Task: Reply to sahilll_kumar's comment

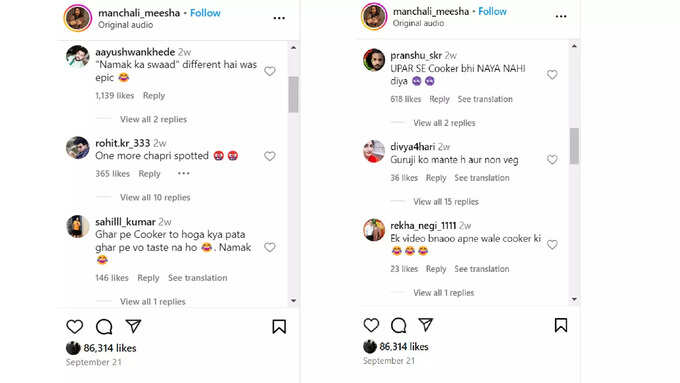Action: 148,278
